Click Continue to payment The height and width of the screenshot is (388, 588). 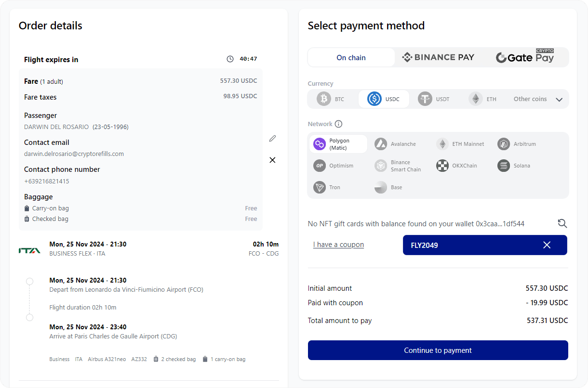pyautogui.click(x=438, y=350)
